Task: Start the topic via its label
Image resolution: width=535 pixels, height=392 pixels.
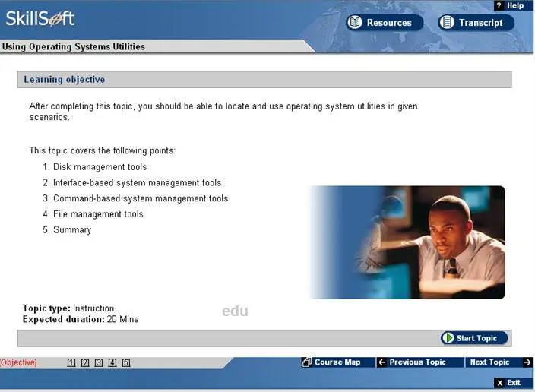Action: click(x=476, y=338)
